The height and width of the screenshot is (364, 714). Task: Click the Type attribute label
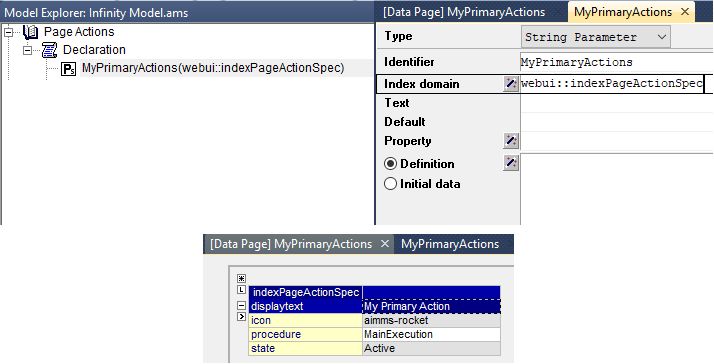pyautogui.click(x=398, y=36)
